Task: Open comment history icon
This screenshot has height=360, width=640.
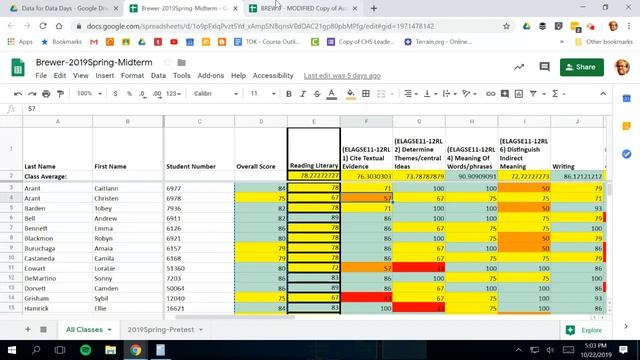Action: 544,67
